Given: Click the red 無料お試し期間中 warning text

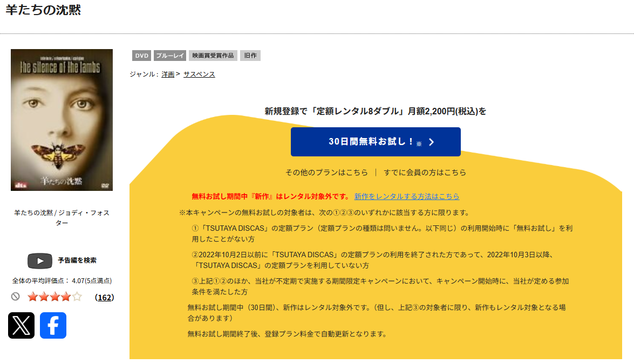Looking at the screenshot, I should click(271, 196).
